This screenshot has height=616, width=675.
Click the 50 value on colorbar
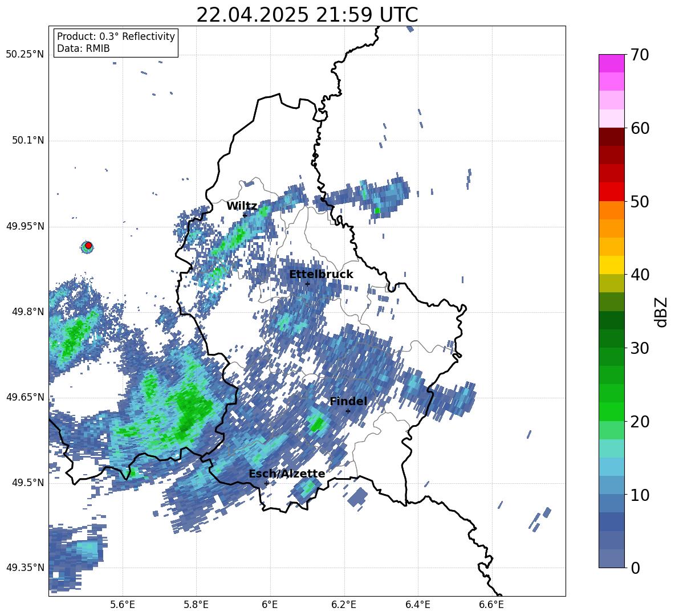[x=640, y=201]
